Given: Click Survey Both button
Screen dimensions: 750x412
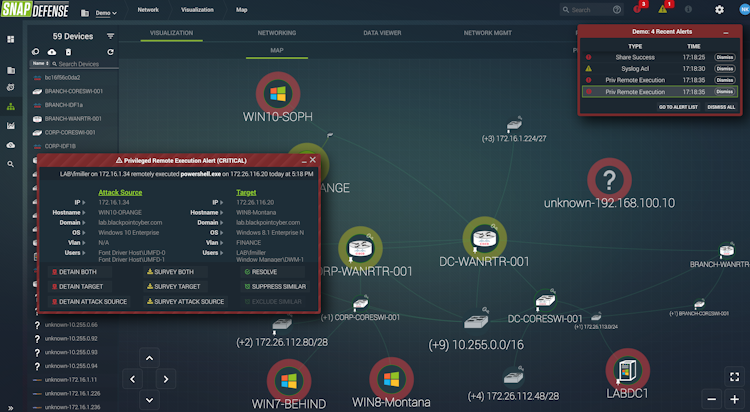Looking at the screenshot, I should coord(175,272).
